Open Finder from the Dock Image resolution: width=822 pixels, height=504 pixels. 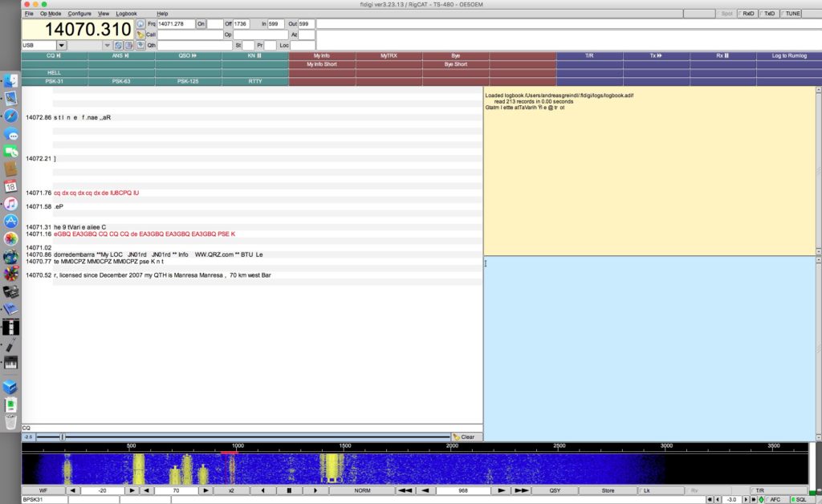pyautogui.click(x=11, y=81)
